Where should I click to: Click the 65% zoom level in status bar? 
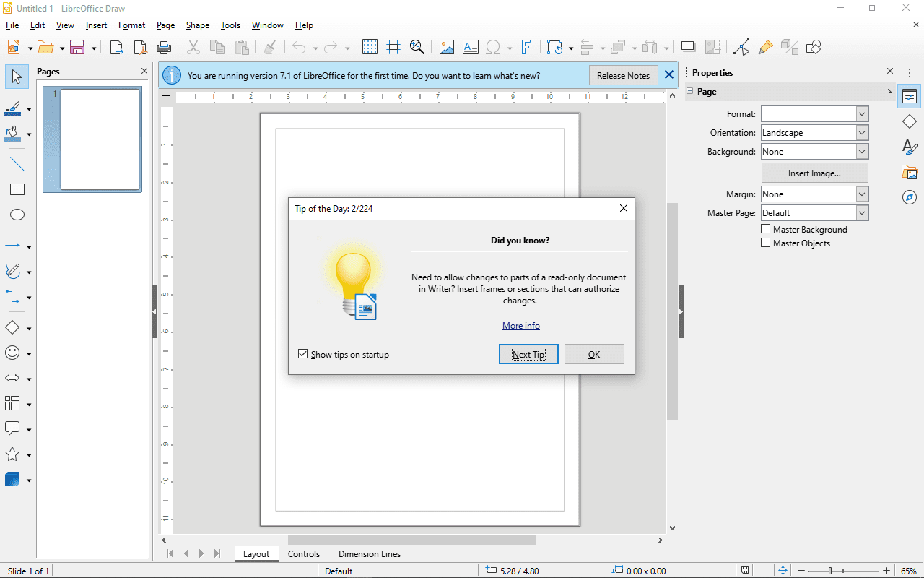coord(908,571)
